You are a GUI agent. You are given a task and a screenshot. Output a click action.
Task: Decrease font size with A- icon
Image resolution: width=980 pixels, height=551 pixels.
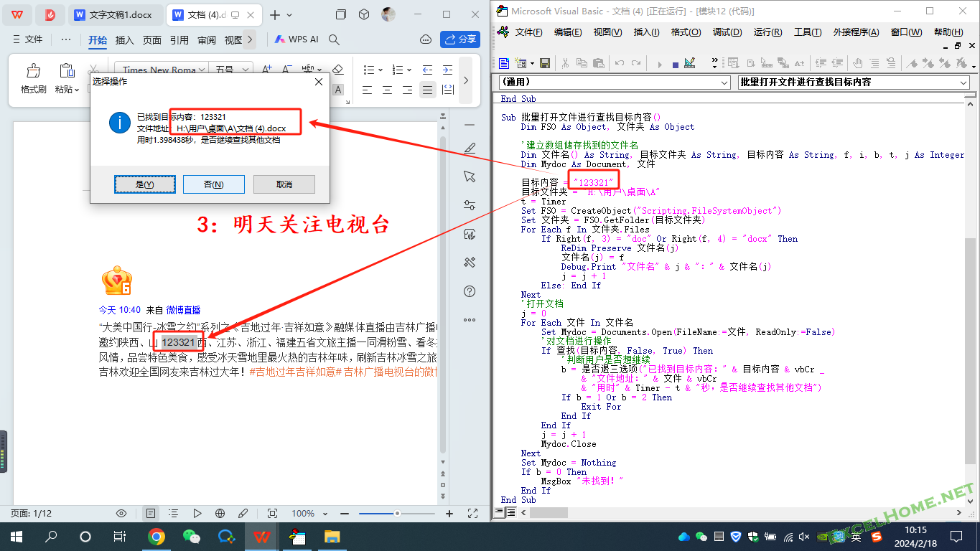288,70
